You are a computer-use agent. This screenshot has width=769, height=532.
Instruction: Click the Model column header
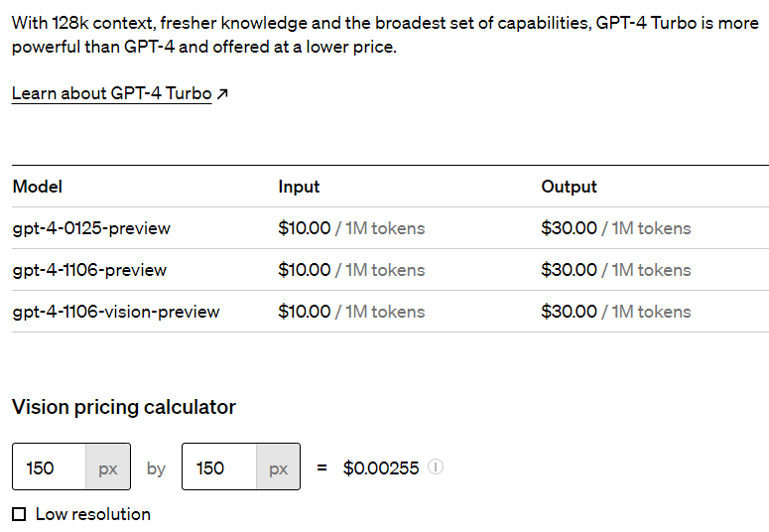(x=38, y=187)
